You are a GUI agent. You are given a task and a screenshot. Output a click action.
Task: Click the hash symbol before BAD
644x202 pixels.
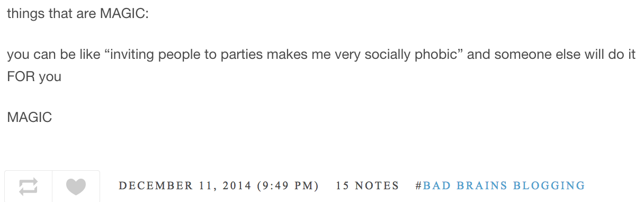tap(419, 186)
